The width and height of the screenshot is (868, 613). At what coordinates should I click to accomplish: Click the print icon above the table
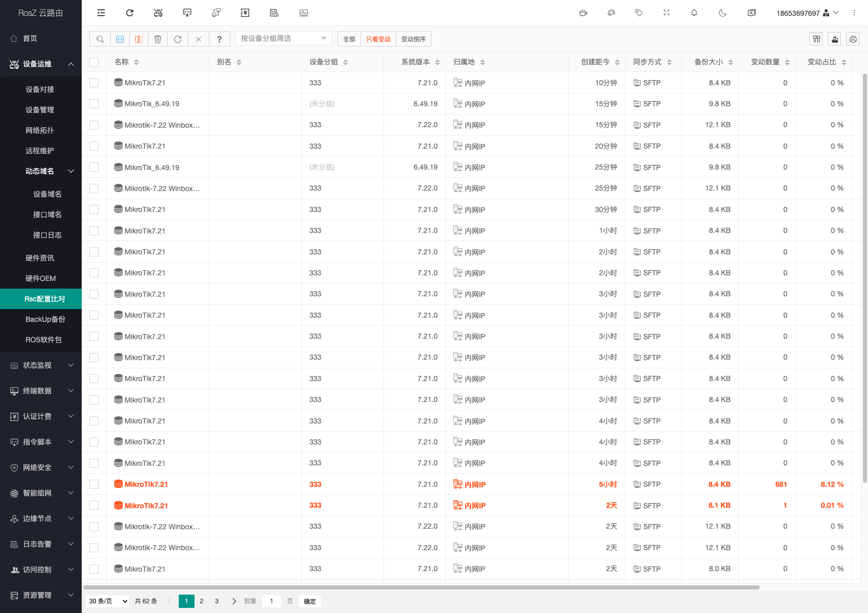click(x=853, y=39)
